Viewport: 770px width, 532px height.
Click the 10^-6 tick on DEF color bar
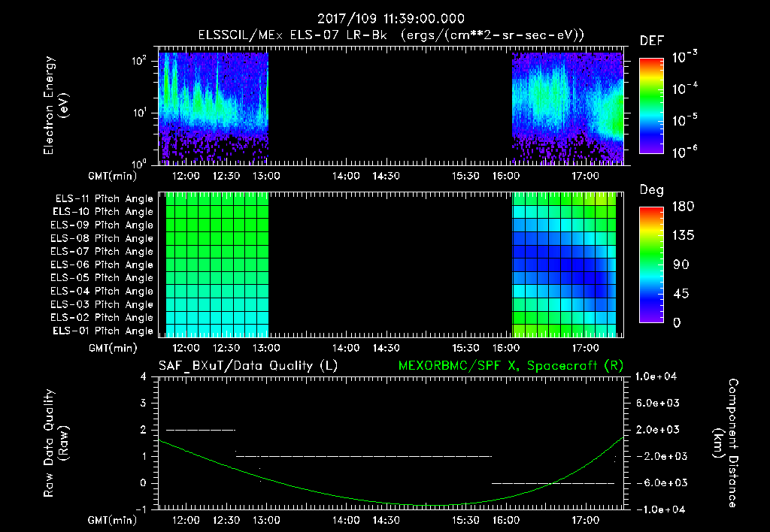click(x=685, y=152)
